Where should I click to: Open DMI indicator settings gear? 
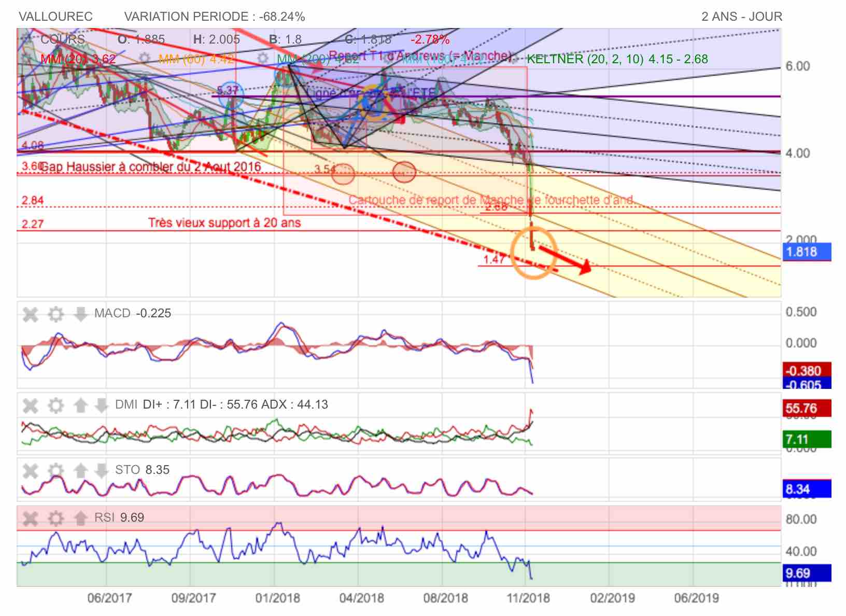(x=56, y=404)
